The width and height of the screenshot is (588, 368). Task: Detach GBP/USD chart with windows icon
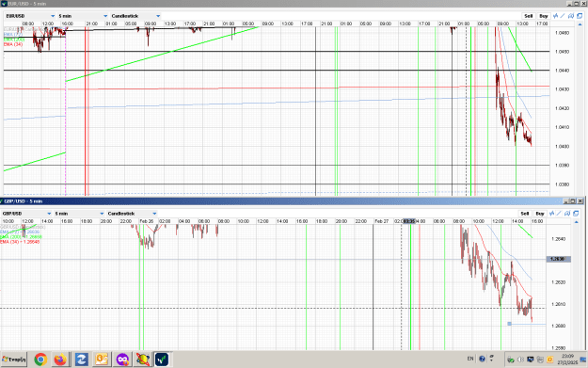pos(576,214)
